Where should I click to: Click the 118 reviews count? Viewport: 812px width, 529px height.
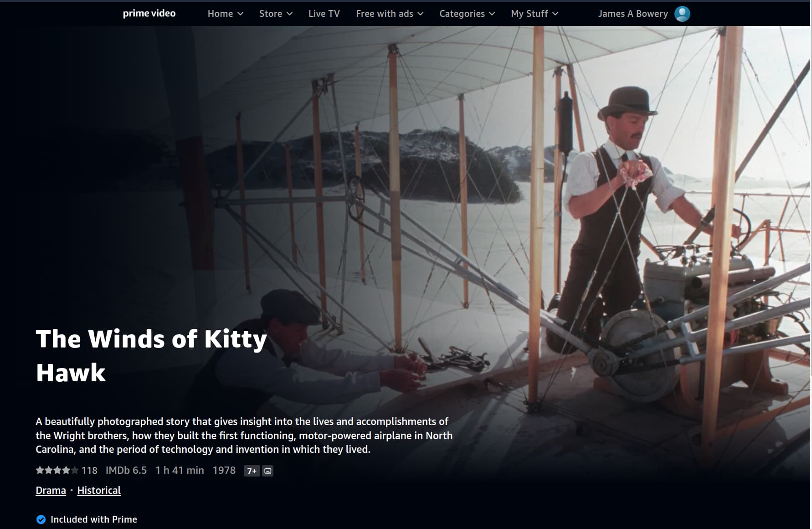click(x=89, y=470)
